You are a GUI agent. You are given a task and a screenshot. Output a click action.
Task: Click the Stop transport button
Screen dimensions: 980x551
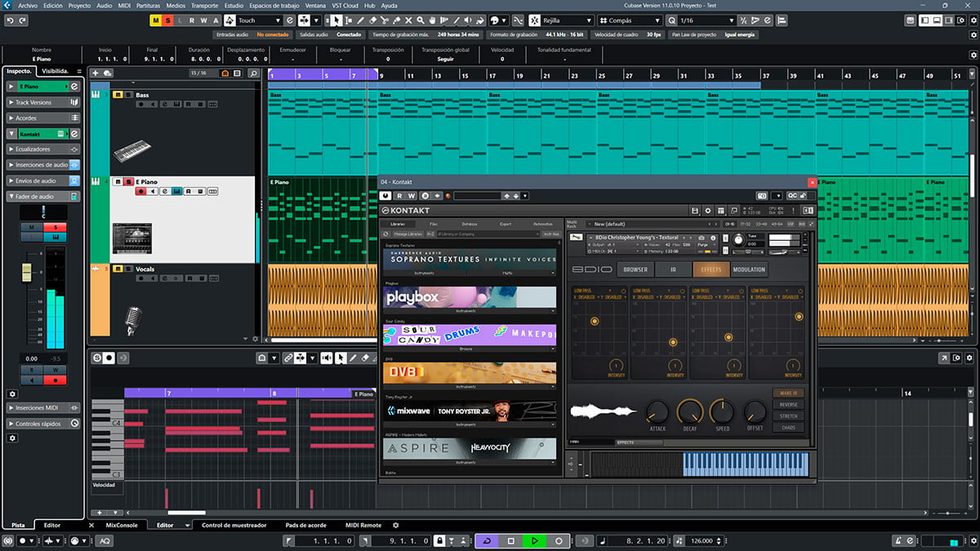pos(511,540)
